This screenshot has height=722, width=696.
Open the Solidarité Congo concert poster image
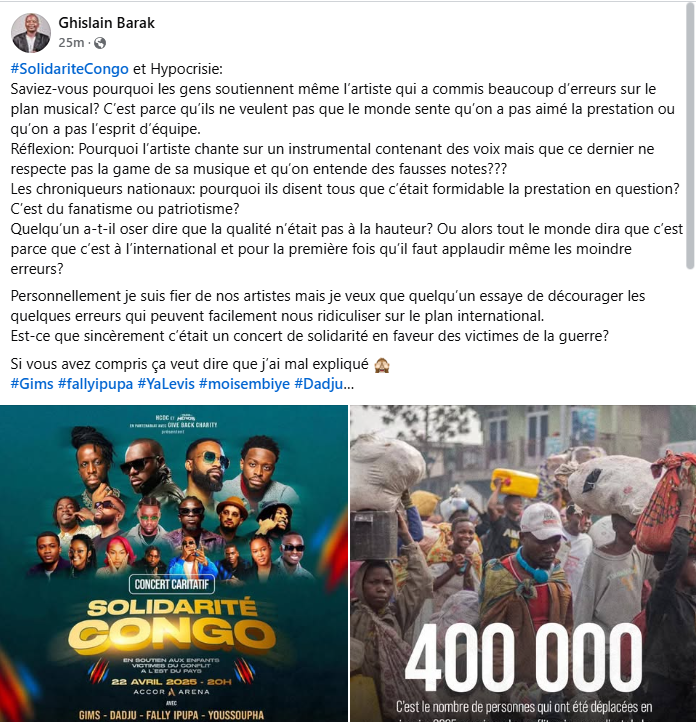[x=174, y=564]
